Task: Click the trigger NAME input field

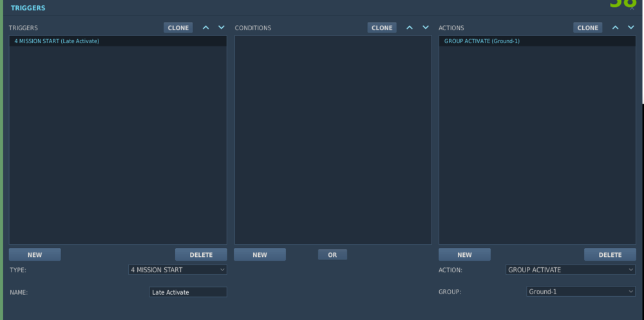Action: coord(188,292)
